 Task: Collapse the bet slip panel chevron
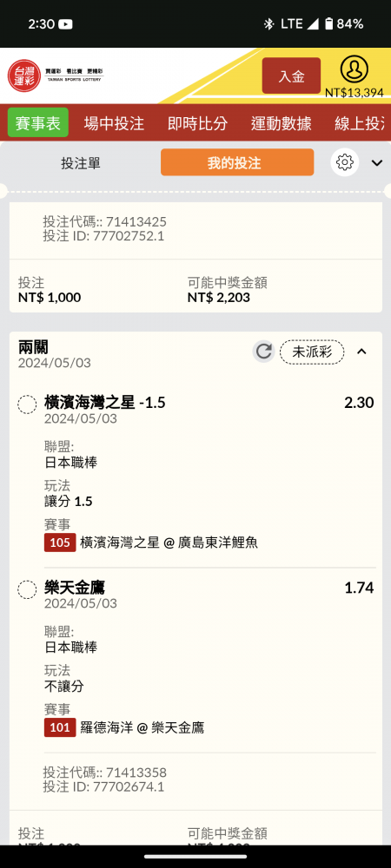[x=377, y=163]
